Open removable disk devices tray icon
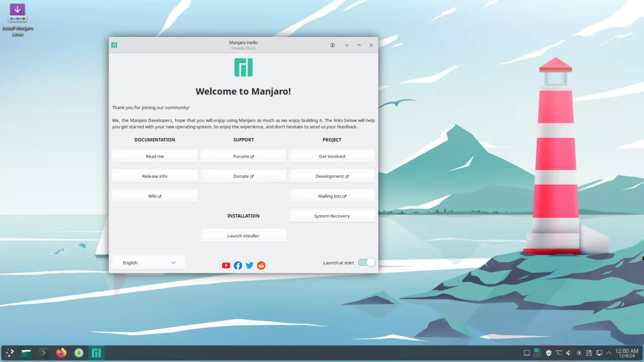This screenshot has height=362, width=644. (589, 353)
